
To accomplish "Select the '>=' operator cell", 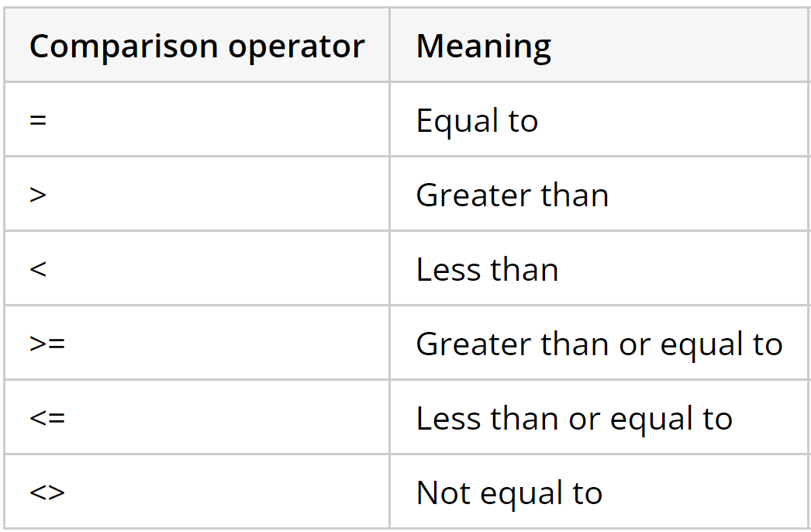I will [x=47, y=344].
